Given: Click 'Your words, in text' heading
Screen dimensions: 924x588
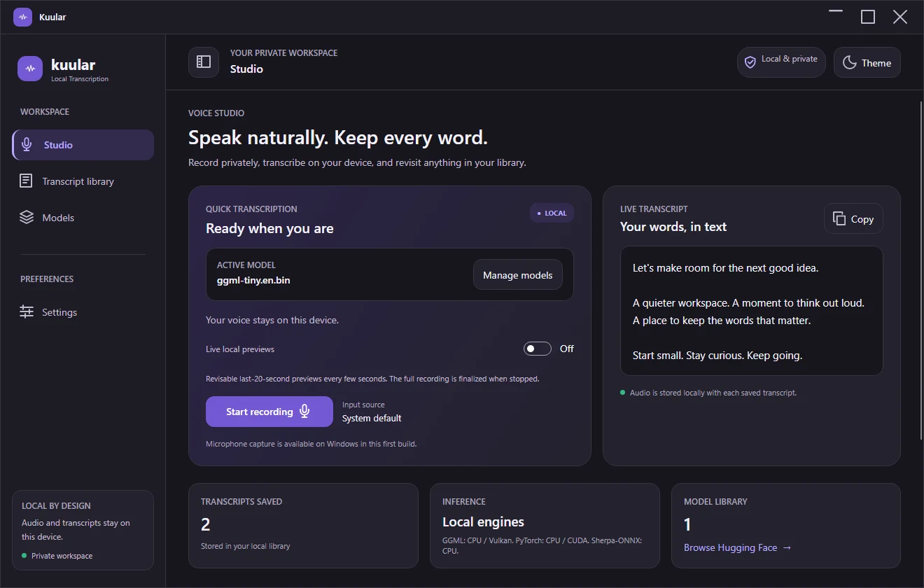Looking at the screenshot, I should coord(673,227).
